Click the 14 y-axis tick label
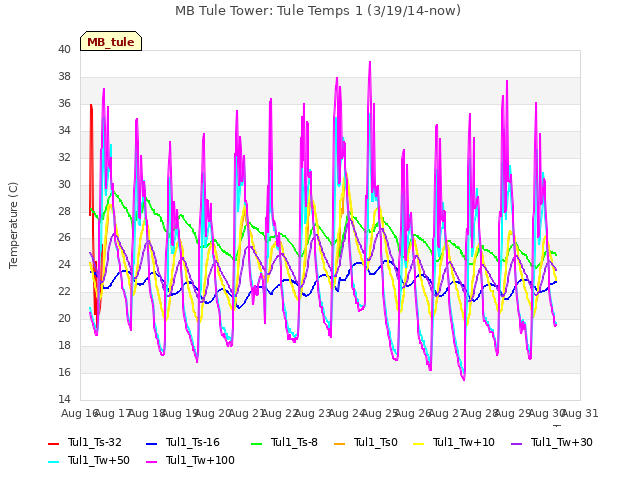640x480 pixels. click(x=64, y=399)
